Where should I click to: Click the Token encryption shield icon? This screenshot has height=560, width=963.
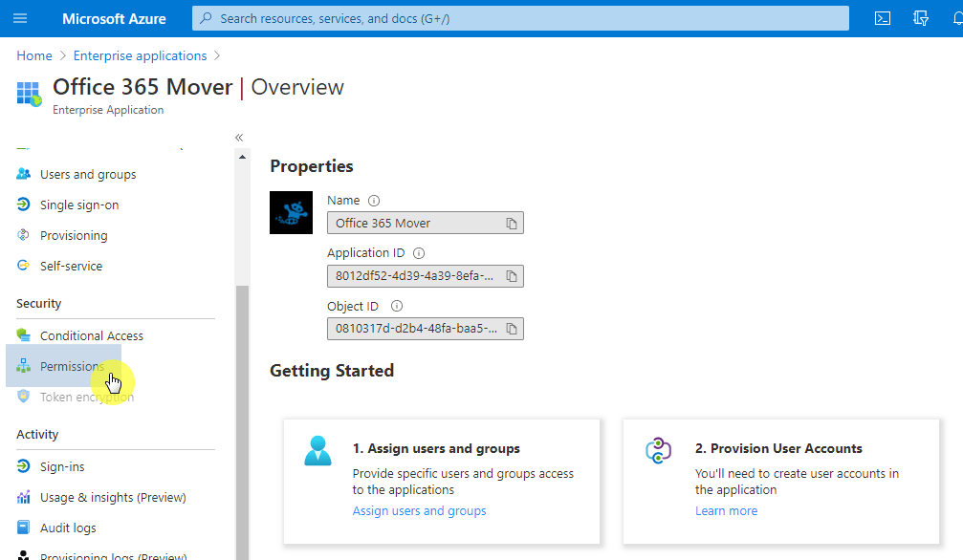23,396
